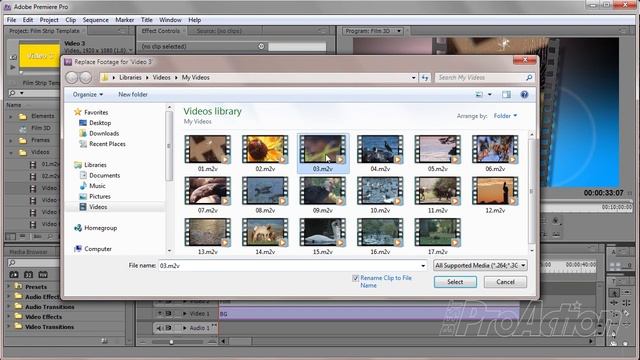Click the navigation pane scrollbar

pyautogui.click(x=168, y=146)
